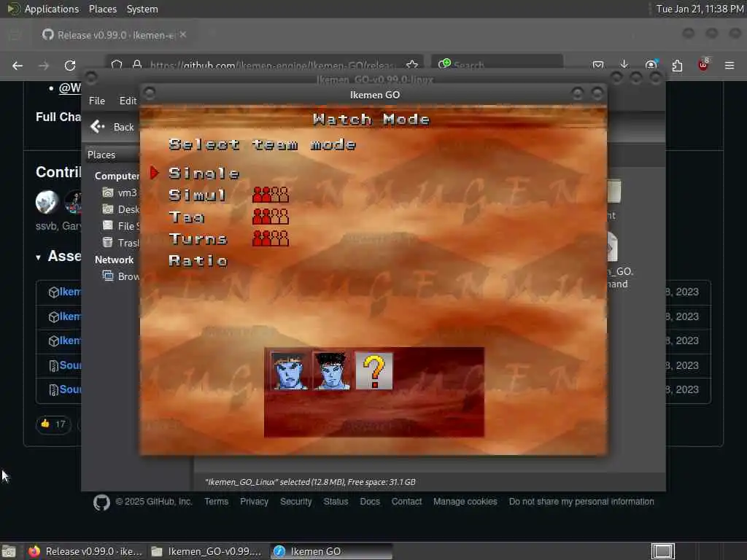Viewport: 747px width, 560px height.
Task: Open the GitHub Privacy footer link
Action: 254,502
